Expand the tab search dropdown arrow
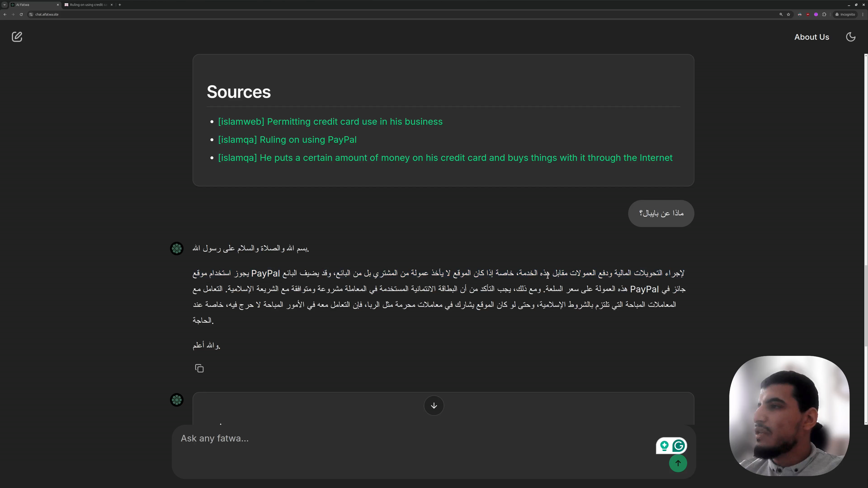 click(x=4, y=5)
